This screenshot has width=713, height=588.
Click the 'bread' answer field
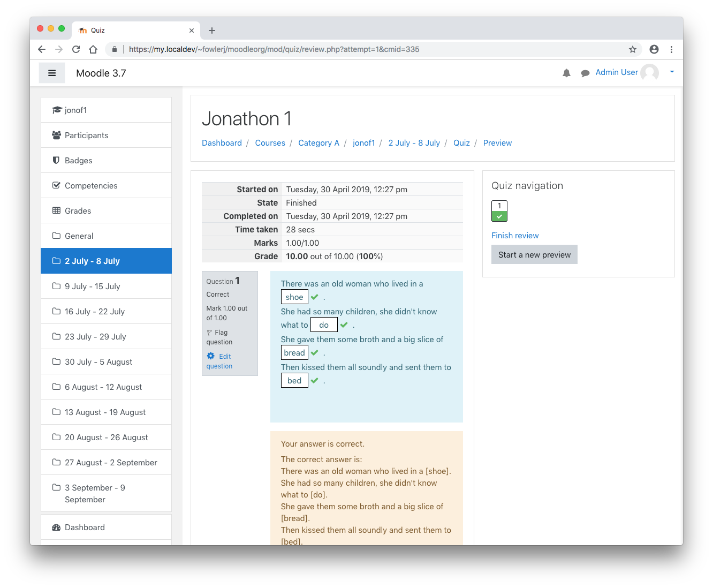[x=294, y=353]
